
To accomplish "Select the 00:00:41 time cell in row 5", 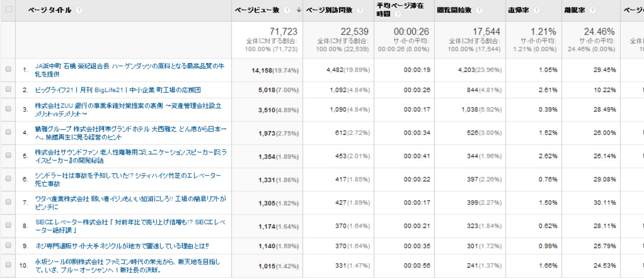I will tap(417, 156).
